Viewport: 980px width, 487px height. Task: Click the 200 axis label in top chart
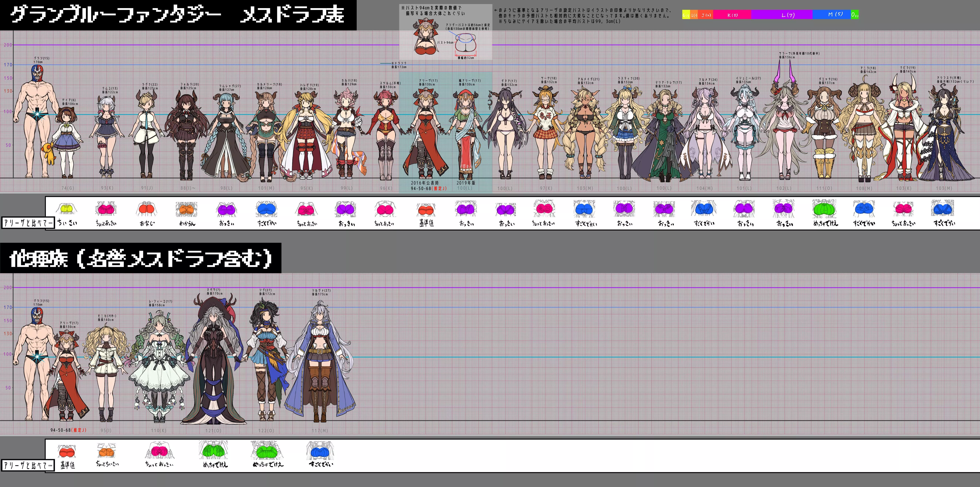[x=8, y=45]
